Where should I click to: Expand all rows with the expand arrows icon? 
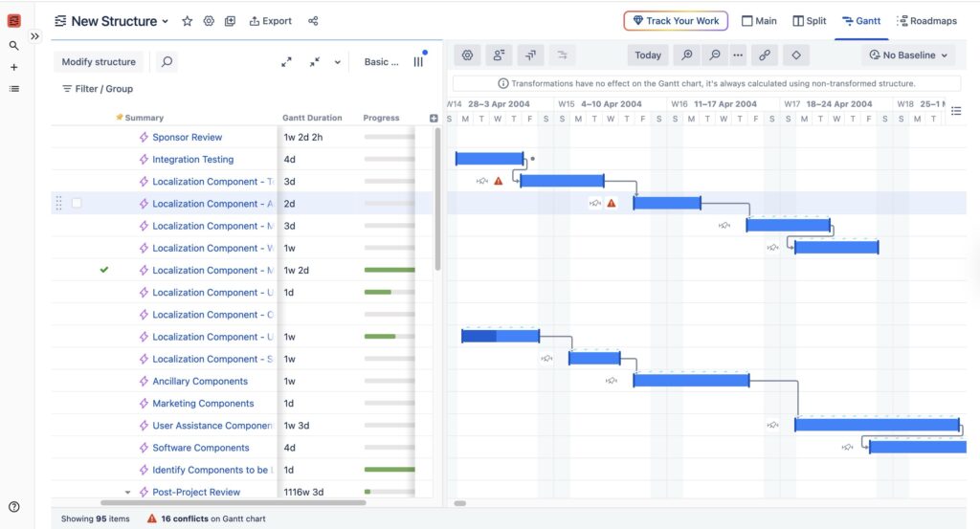[286, 62]
